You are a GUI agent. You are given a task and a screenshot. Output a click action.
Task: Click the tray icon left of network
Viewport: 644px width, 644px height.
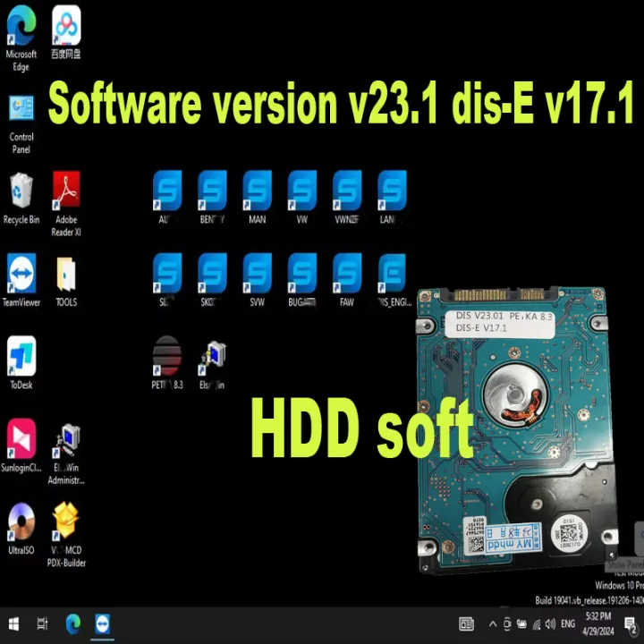pyautogui.click(x=521, y=624)
